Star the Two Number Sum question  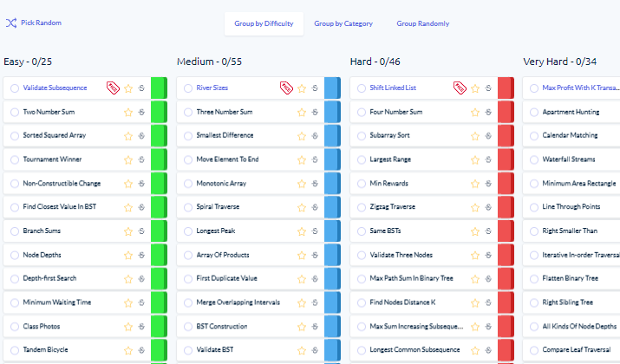coord(128,113)
